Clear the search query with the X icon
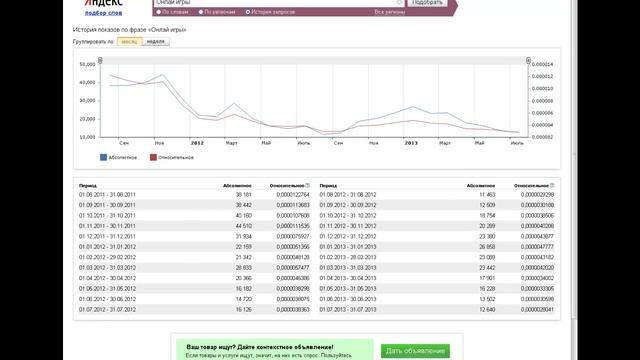 (x=400, y=2)
